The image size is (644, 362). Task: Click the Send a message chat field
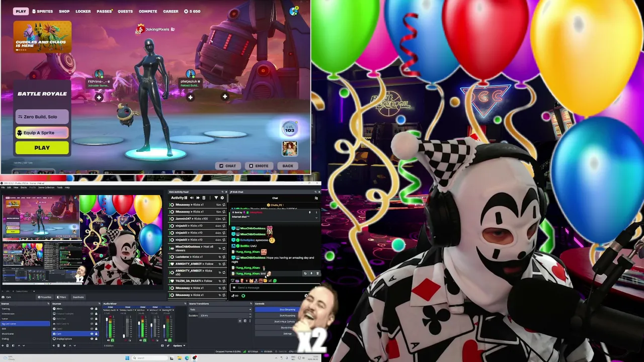point(274,288)
